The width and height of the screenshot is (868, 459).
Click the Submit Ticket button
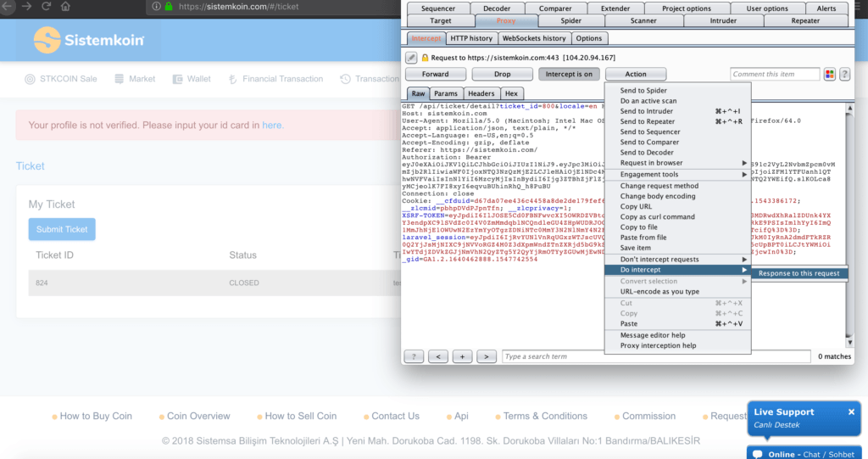coord(62,229)
